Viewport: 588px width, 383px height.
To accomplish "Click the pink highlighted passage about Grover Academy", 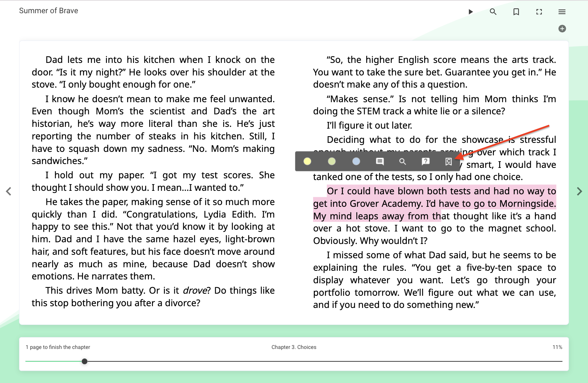I will click(x=435, y=204).
